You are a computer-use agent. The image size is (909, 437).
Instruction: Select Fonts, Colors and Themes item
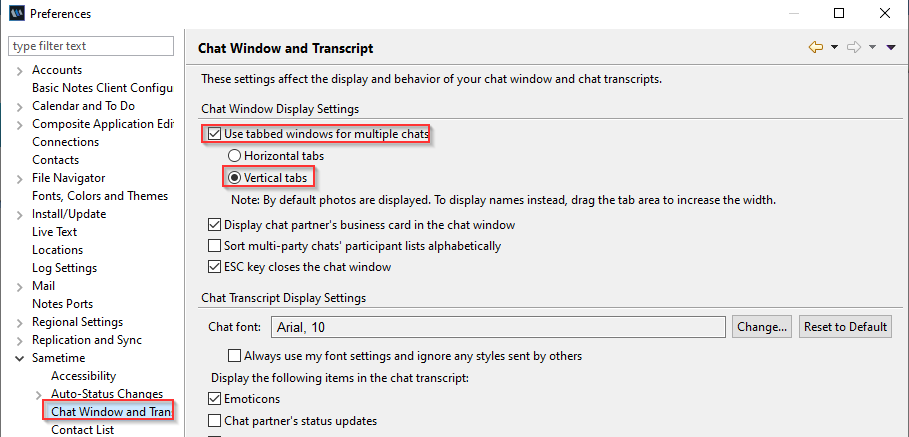point(100,196)
